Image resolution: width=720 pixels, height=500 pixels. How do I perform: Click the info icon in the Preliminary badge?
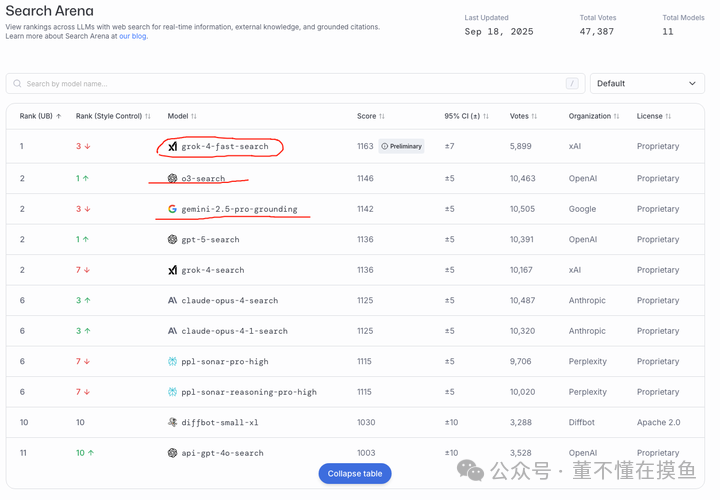click(x=385, y=146)
